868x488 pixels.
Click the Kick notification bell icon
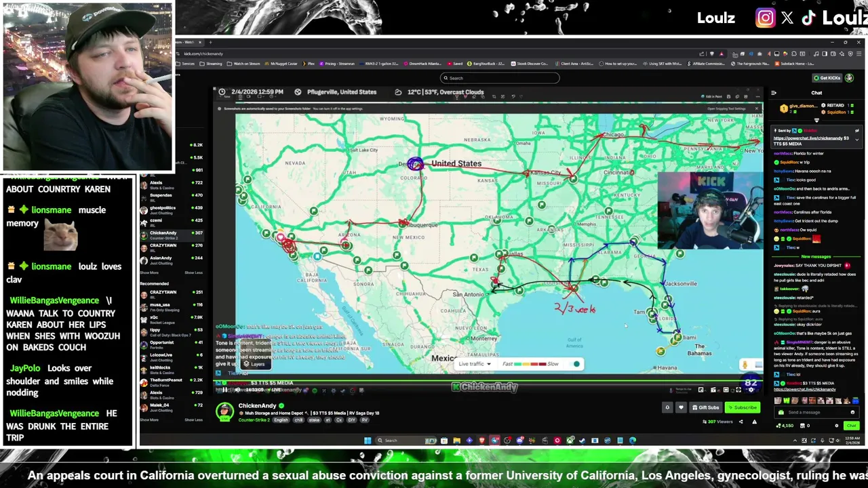667,407
